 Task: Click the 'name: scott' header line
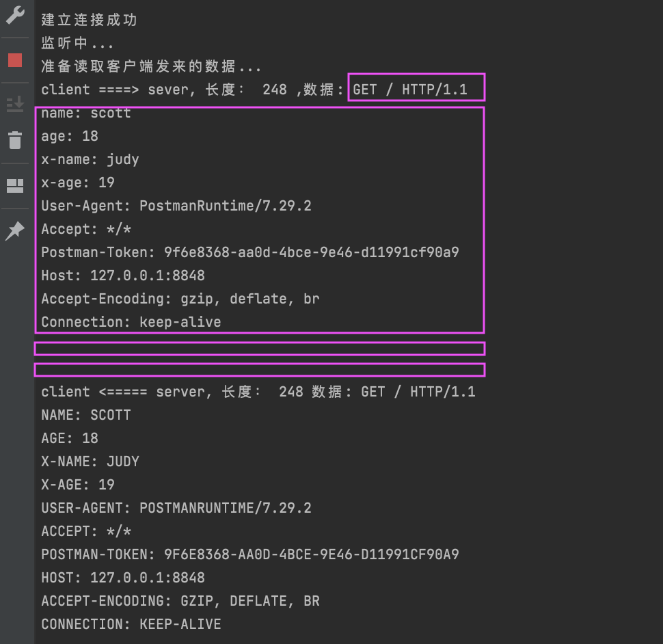pyautogui.click(x=86, y=113)
